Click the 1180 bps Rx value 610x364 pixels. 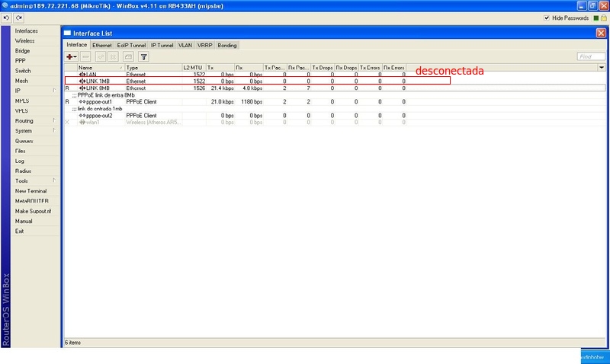click(252, 102)
